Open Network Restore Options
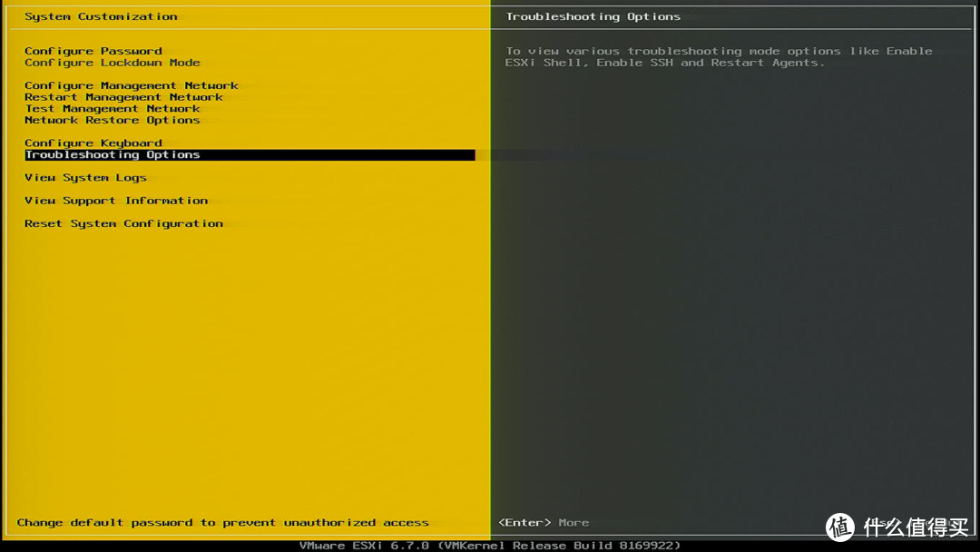This screenshot has height=552, width=980. pyautogui.click(x=113, y=120)
